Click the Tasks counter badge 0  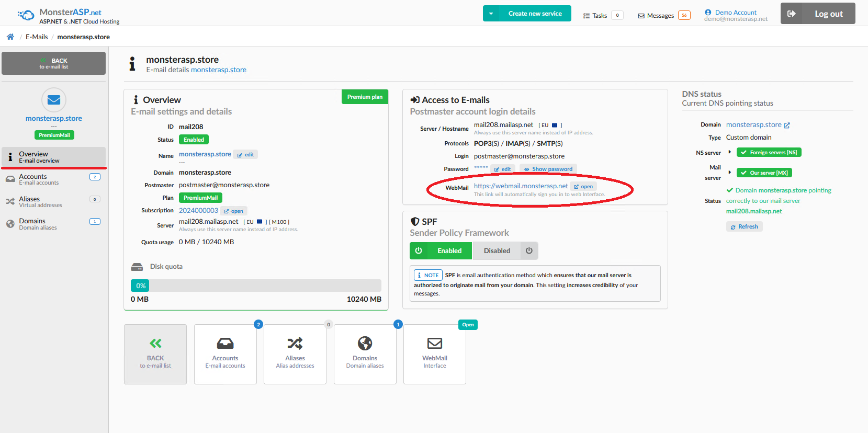(x=617, y=15)
